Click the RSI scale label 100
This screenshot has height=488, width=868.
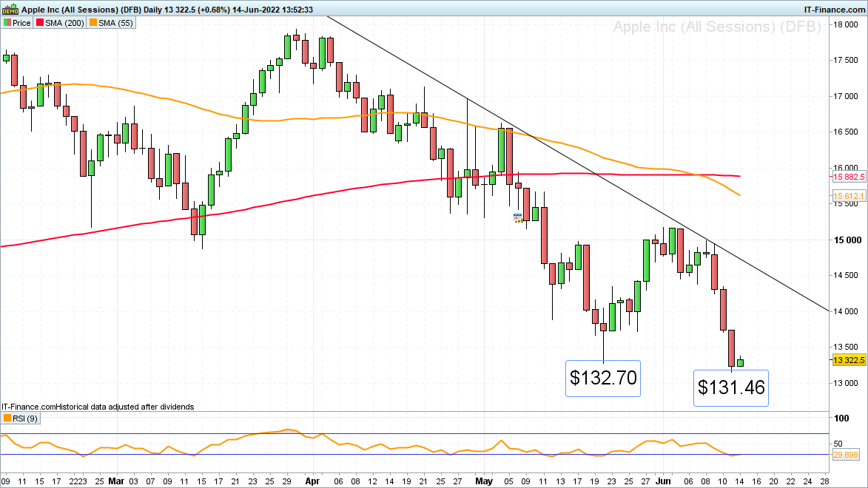[x=841, y=418]
